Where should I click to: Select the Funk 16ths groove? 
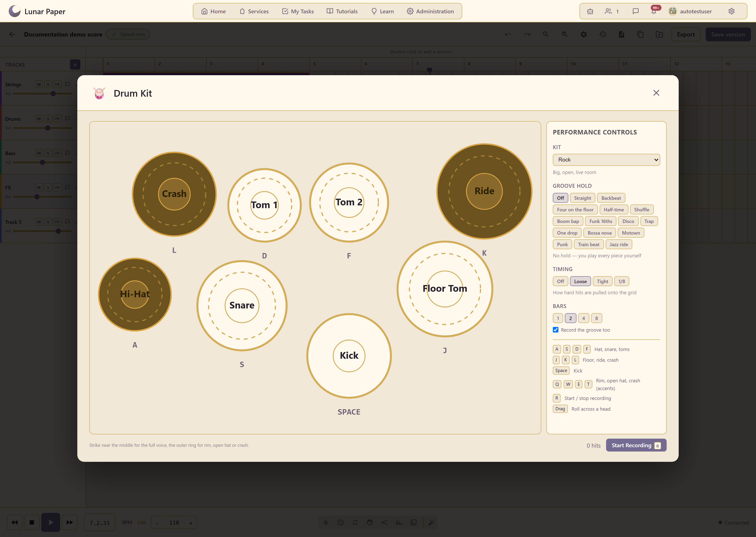pos(601,221)
